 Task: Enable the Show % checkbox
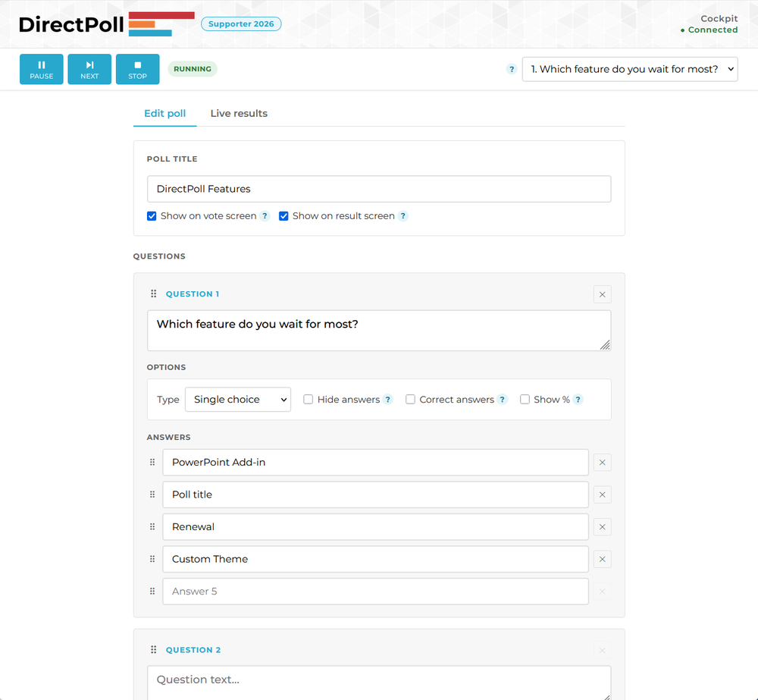tap(525, 400)
